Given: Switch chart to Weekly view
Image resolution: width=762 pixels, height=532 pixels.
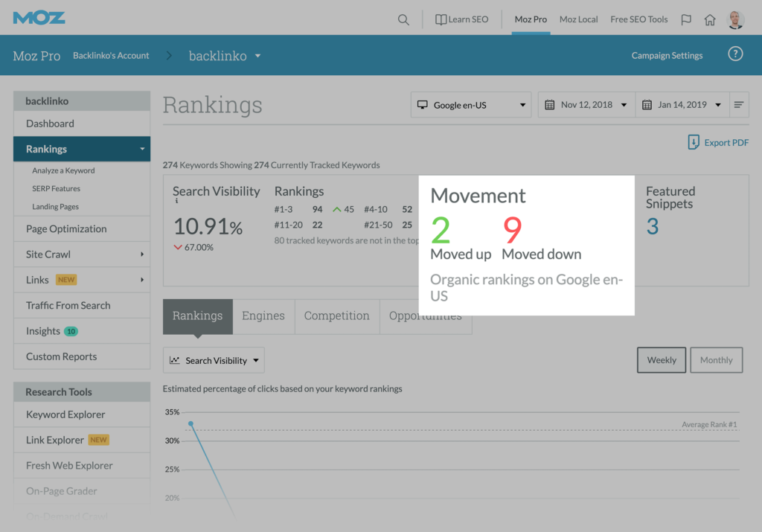Looking at the screenshot, I should (x=662, y=360).
